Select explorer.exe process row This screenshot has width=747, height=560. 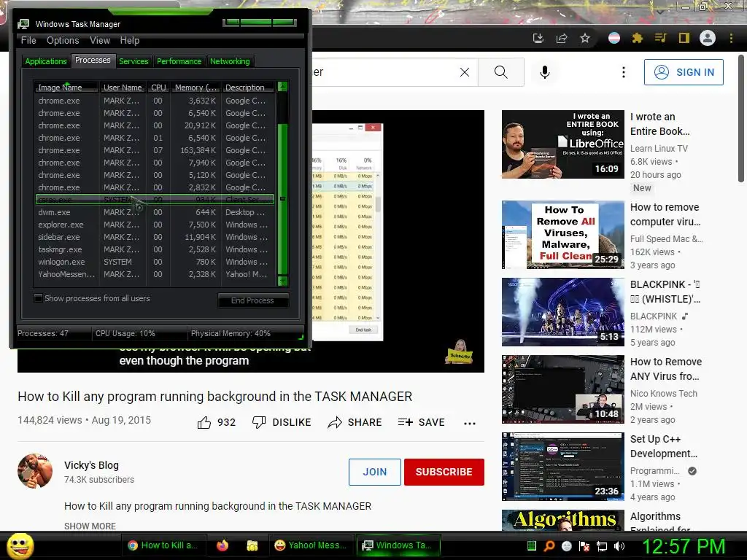point(155,225)
